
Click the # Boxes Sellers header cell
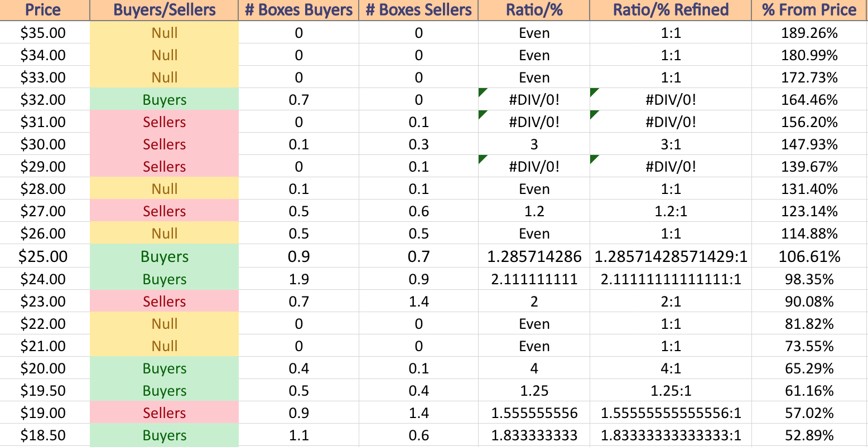418,10
